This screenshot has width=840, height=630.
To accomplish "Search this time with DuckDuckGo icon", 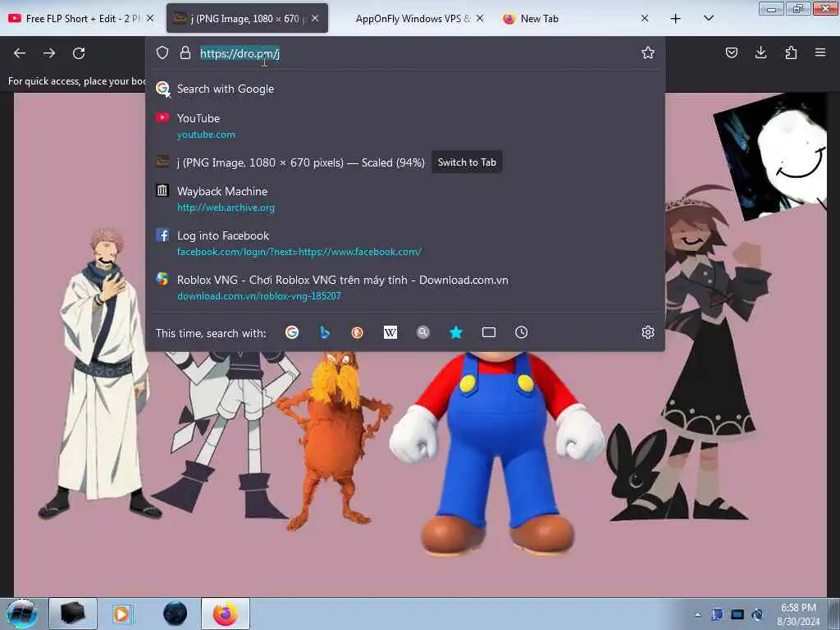I will point(358,333).
